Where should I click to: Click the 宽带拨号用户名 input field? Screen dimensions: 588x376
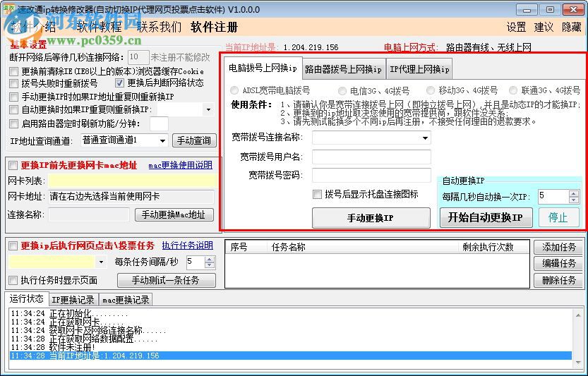pos(371,157)
